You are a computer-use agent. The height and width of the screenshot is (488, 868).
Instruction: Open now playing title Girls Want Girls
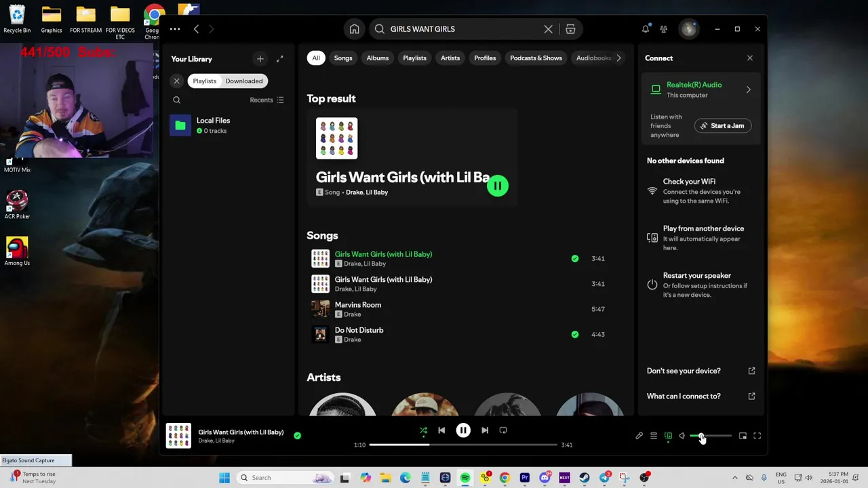[241, 432]
